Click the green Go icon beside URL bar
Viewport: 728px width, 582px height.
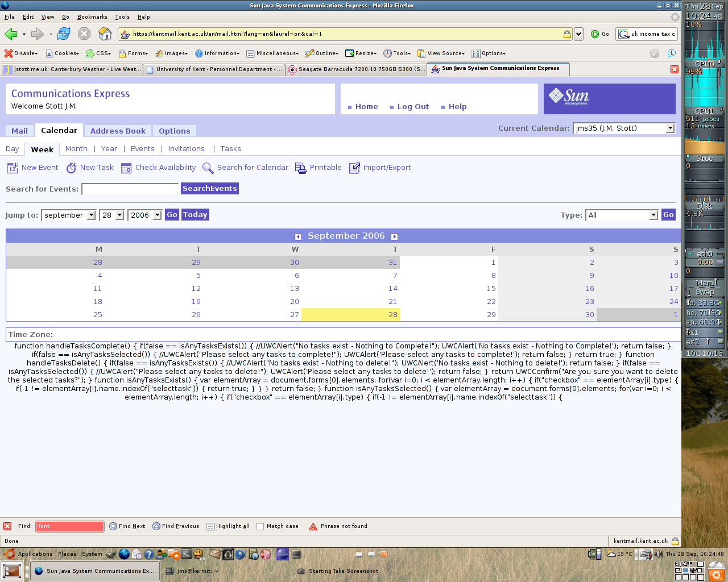click(595, 34)
